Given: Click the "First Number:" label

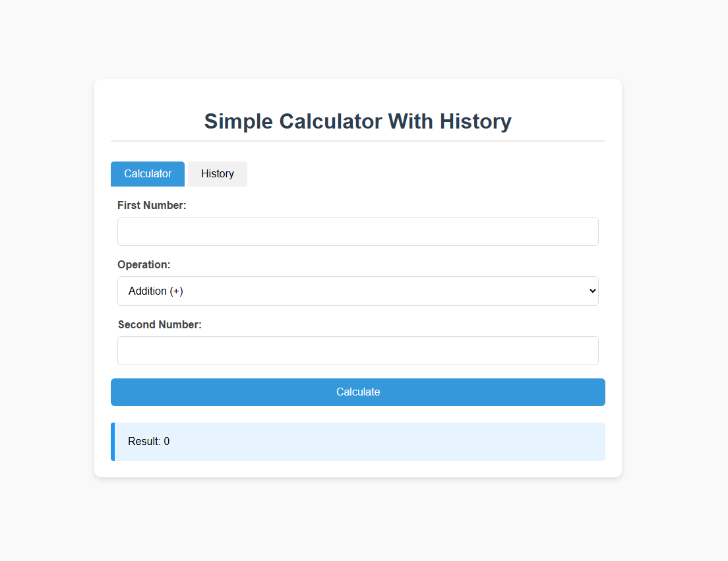Looking at the screenshot, I should click(x=152, y=206).
